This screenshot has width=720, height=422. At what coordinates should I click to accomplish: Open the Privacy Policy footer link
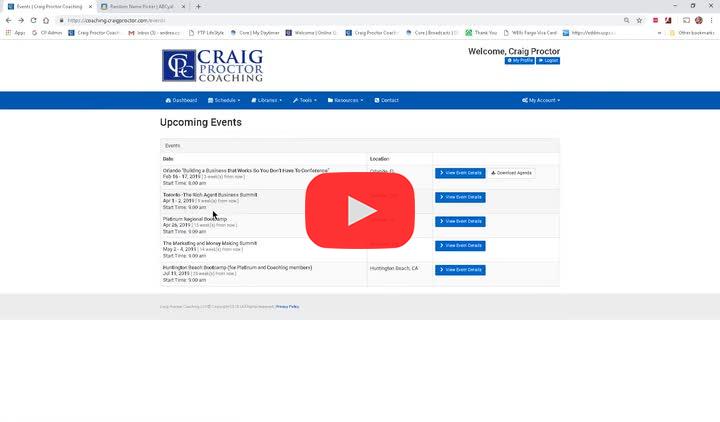click(x=287, y=306)
